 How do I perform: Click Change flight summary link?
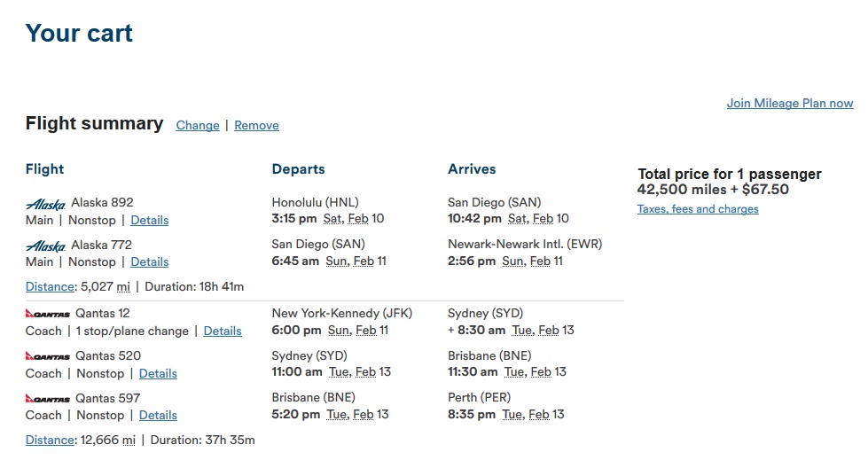(x=198, y=125)
